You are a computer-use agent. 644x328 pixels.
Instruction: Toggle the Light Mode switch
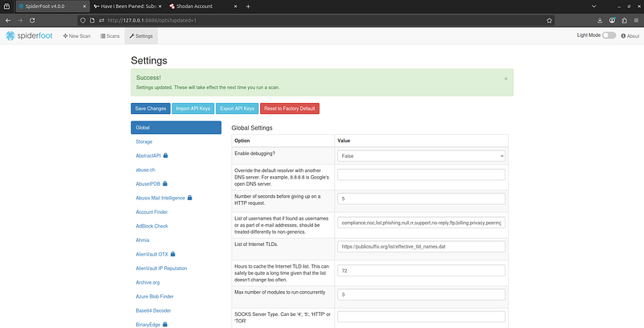[x=609, y=35]
